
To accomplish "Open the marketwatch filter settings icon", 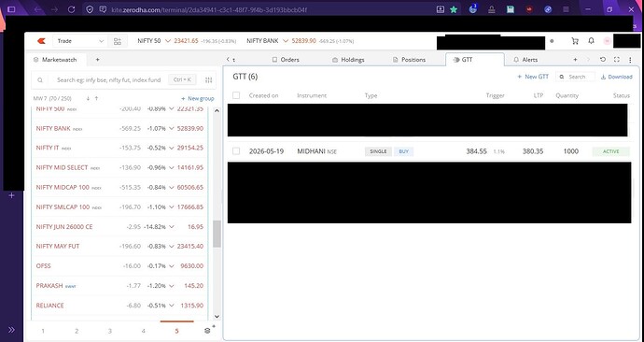I will [x=209, y=80].
